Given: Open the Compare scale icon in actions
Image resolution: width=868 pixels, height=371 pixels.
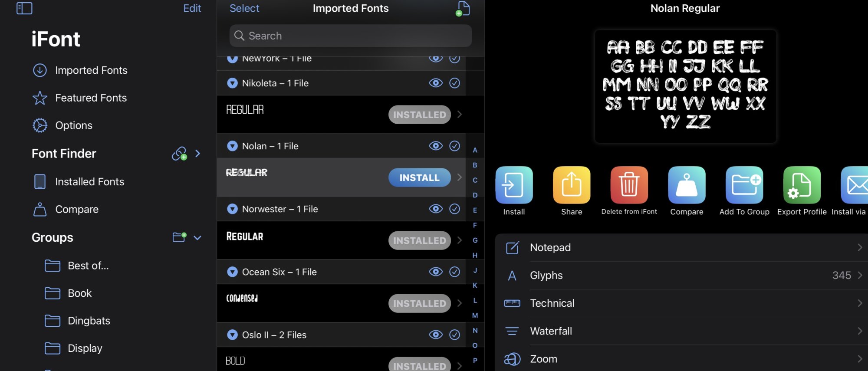Looking at the screenshot, I should (687, 185).
